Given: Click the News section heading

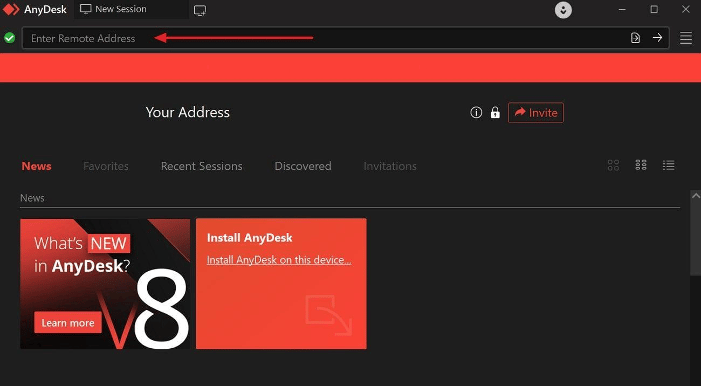Looking at the screenshot, I should [x=32, y=198].
